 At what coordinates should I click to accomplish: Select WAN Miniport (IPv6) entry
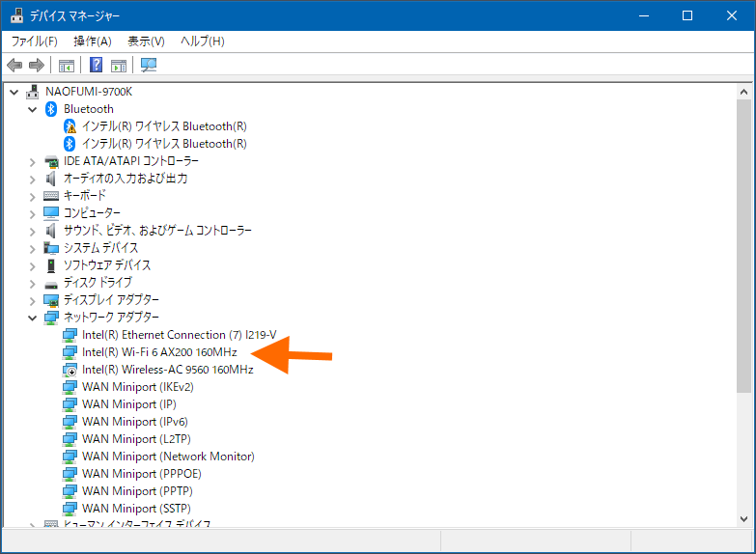[x=135, y=422]
